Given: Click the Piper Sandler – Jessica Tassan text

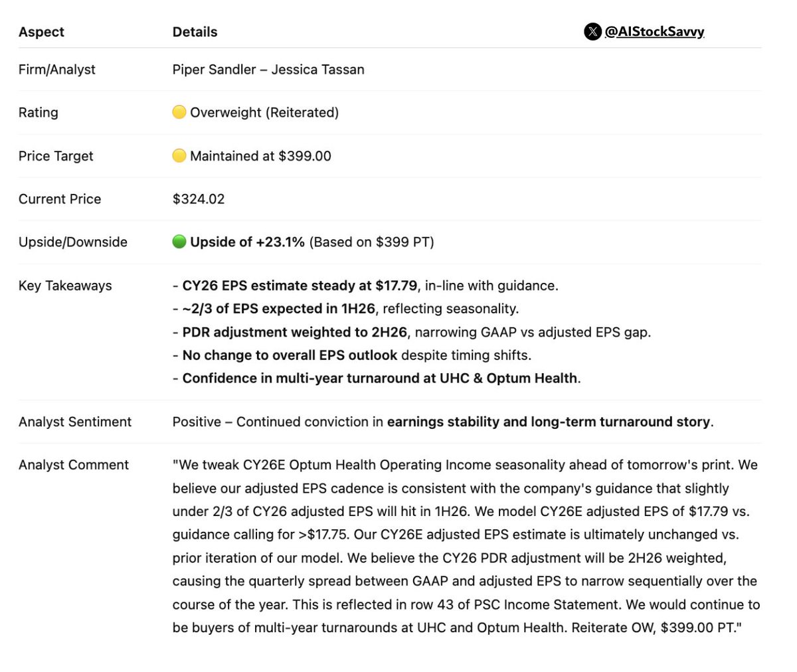Looking at the screenshot, I should pyautogui.click(x=268, y=69).
